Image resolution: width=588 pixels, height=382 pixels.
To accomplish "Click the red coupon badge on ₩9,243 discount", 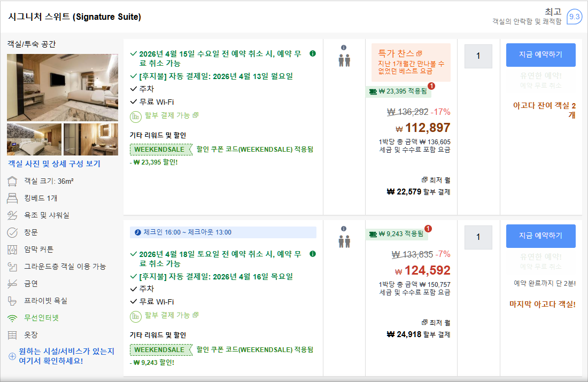I will pos(428,229).
